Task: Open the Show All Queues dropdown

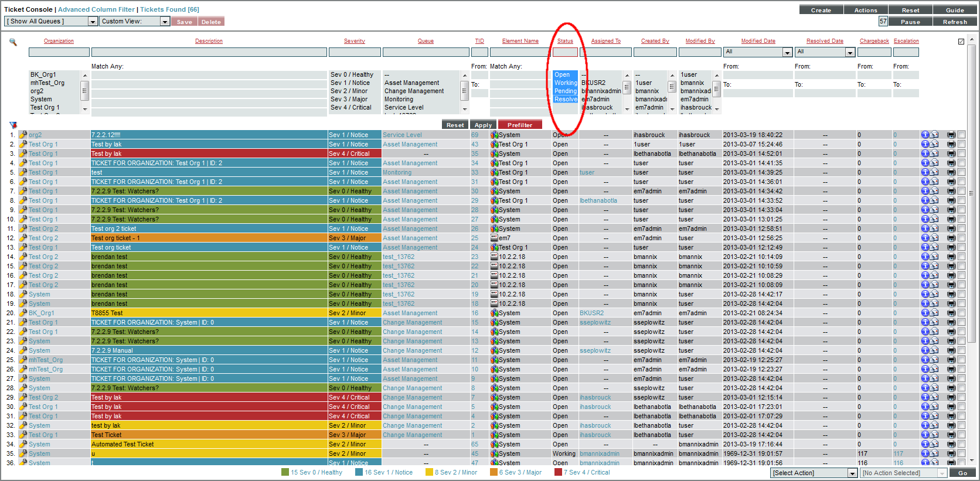Action: click(x=51, y=22)
